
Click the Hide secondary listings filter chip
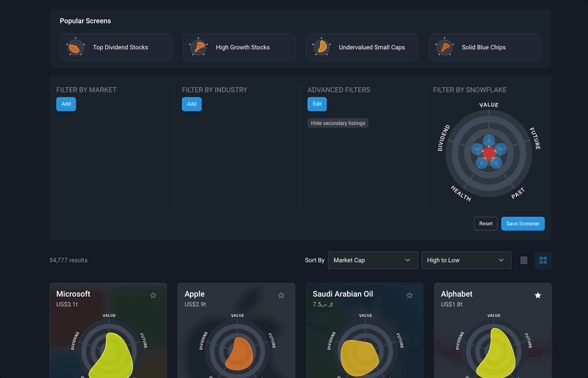(338, 123)
